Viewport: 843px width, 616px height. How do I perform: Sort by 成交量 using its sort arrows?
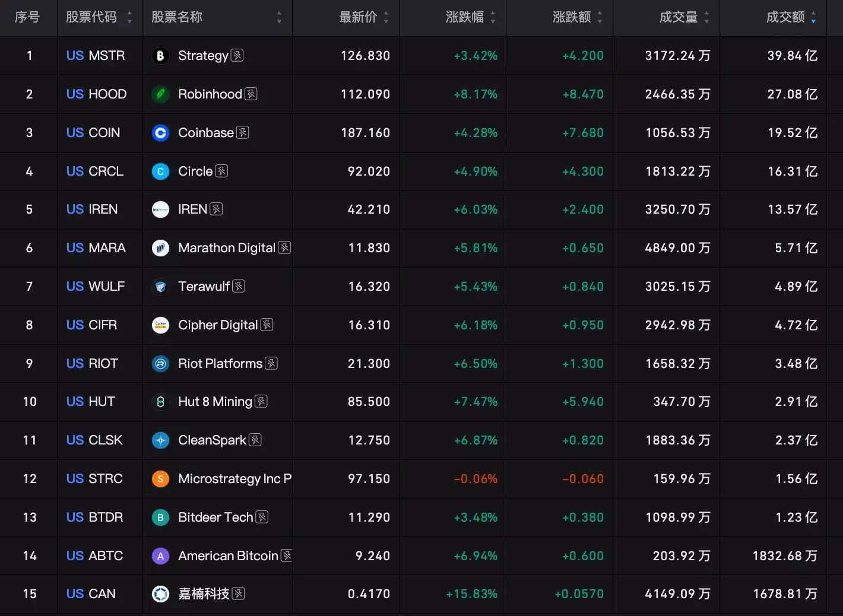pyautogui.click(x=706, y=17)
